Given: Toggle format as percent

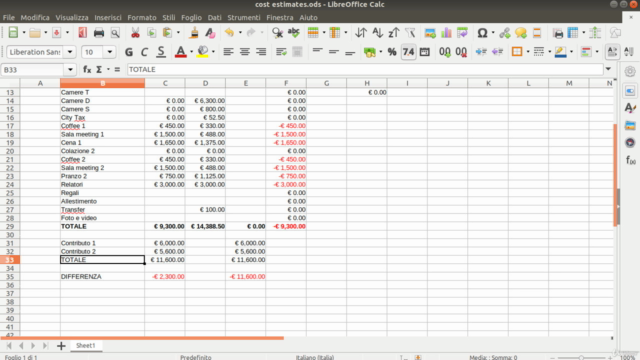Looking at the screenshot, I should (x=392, y=52).
